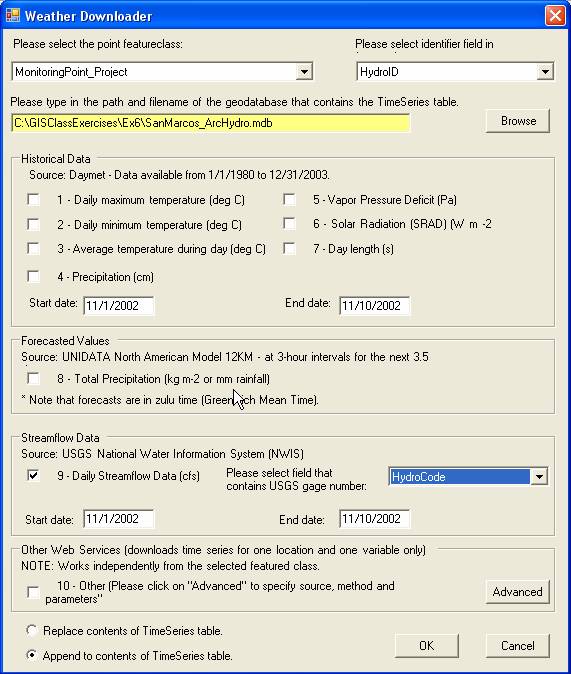Expand the HydroID identifier field dropdown
The width and height of the screenshot is (571, 674).
[x=545, y=72]
